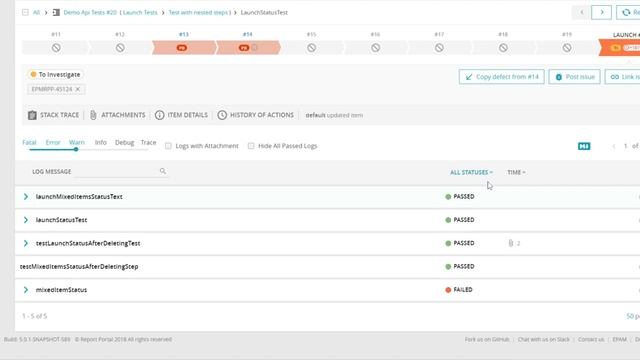Expand the launchMixedItemsStatusText row
The width and height of the screenshot is (640, 360).
pos(26,197)
